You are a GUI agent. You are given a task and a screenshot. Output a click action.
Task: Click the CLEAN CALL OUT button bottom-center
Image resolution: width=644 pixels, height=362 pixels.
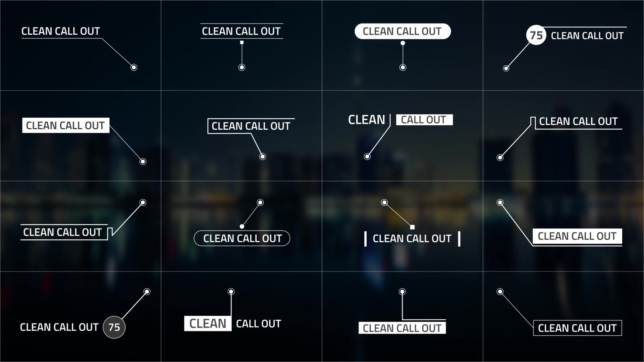tap(401, 327)
